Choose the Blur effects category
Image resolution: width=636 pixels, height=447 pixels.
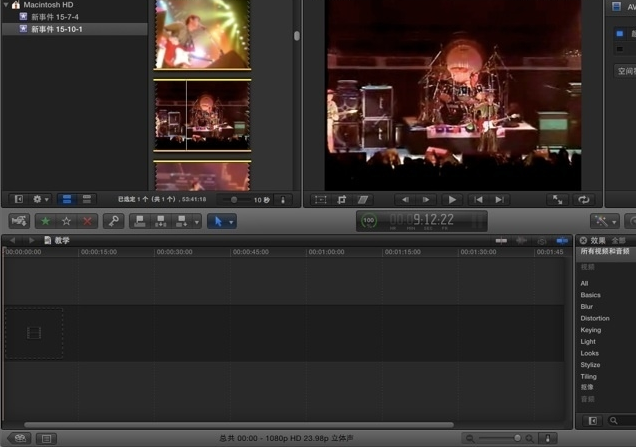click(x=587, y=307)
